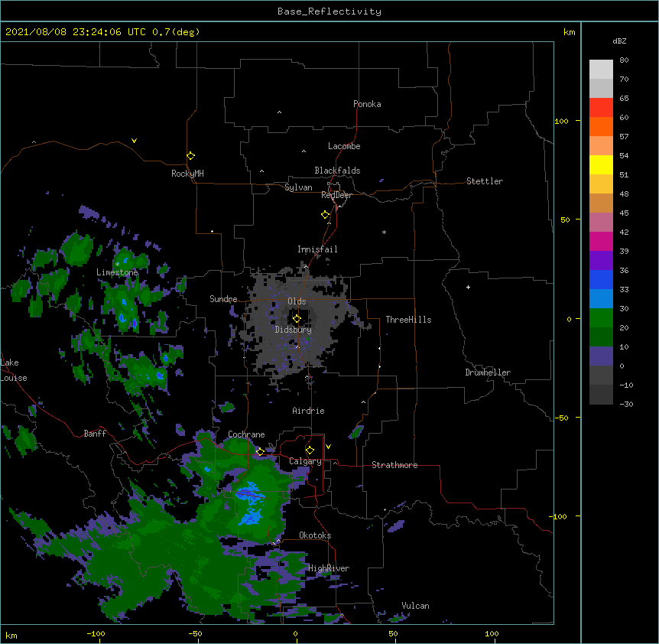Click the magenta 42 dBZ legend swatch
The height and width of the screenshot is (644, 659).
601,241
